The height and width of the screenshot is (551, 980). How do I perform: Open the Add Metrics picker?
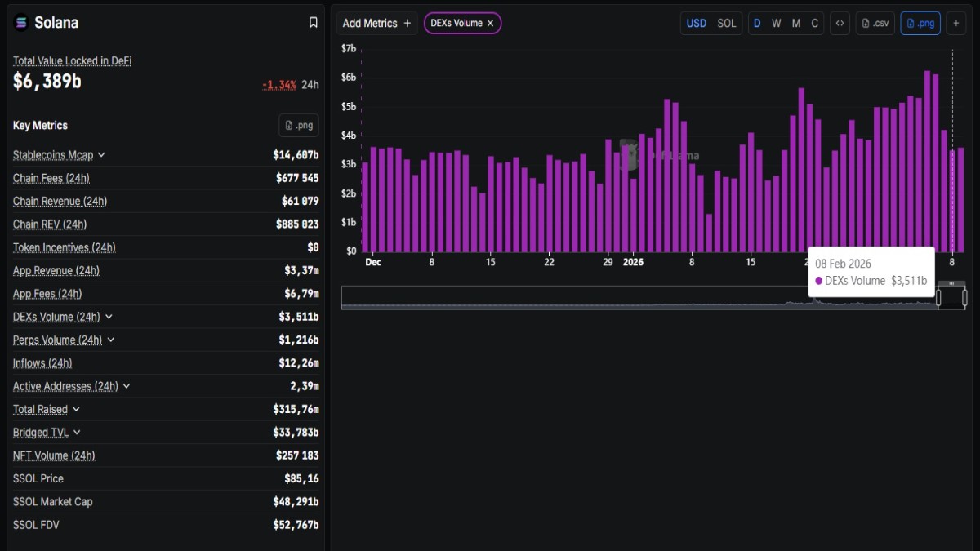coord(376,23)
